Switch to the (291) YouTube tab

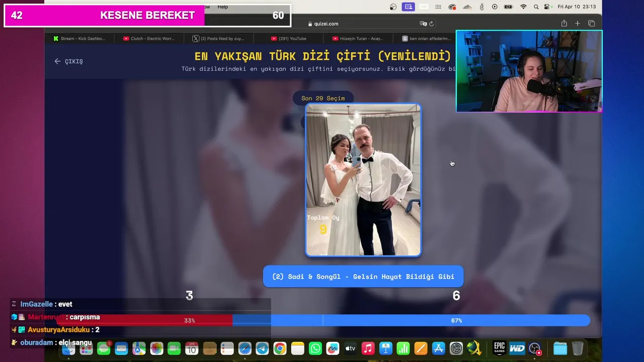tap(288, 38)
